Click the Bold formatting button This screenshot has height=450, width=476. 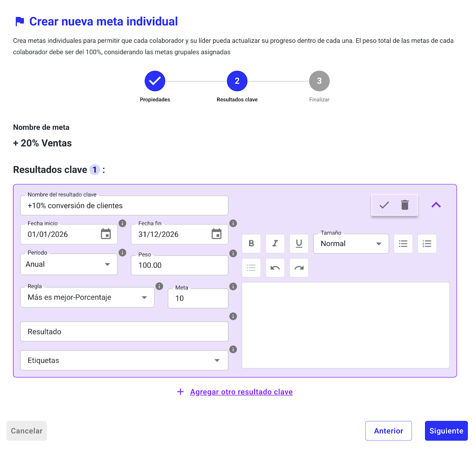pos(251,243)
